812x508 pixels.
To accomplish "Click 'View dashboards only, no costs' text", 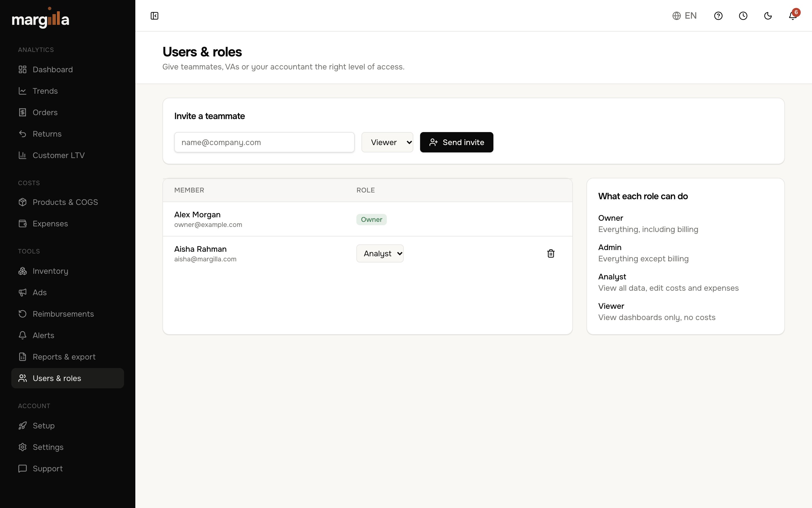I will 657,317.
